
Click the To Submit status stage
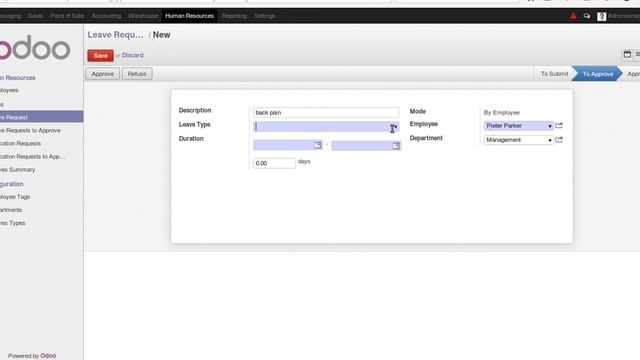click(554, 74)
